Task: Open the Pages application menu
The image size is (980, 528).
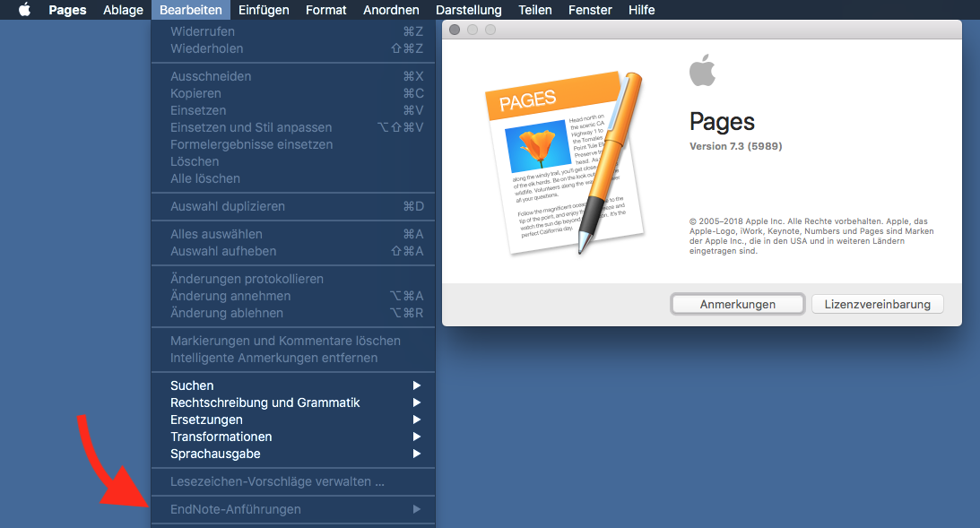Action: click(x=67, y=10)
